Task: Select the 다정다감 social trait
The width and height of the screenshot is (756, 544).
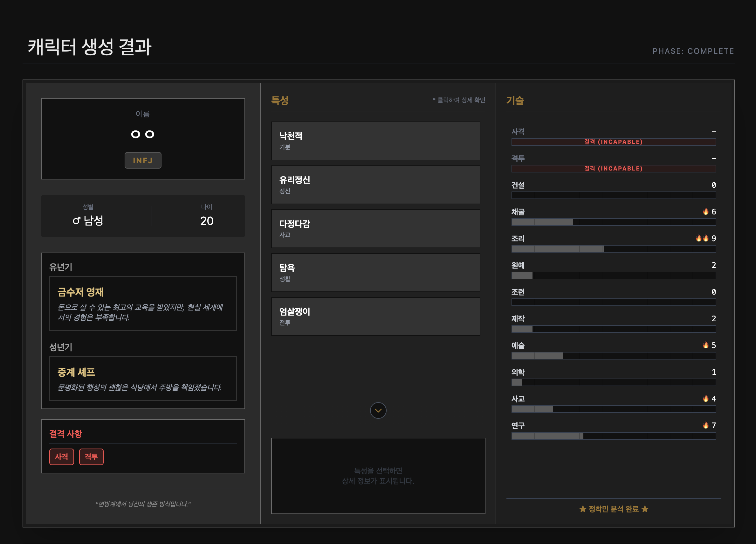Action: 375,229
